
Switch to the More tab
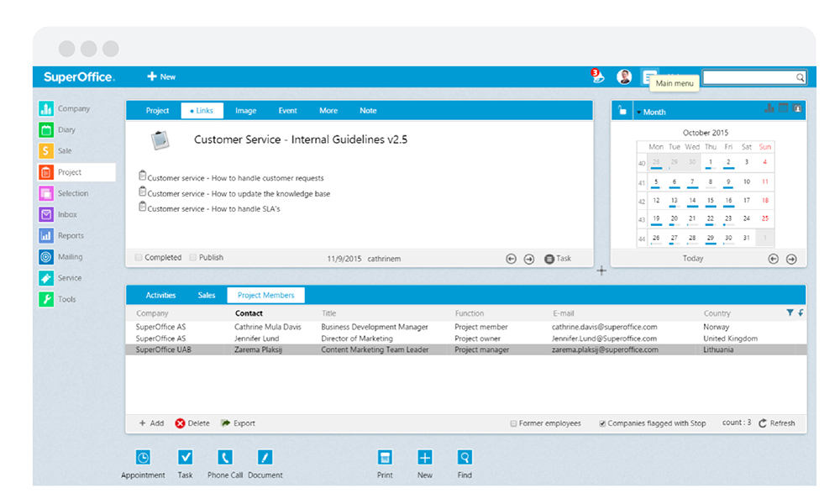[328, 110]
